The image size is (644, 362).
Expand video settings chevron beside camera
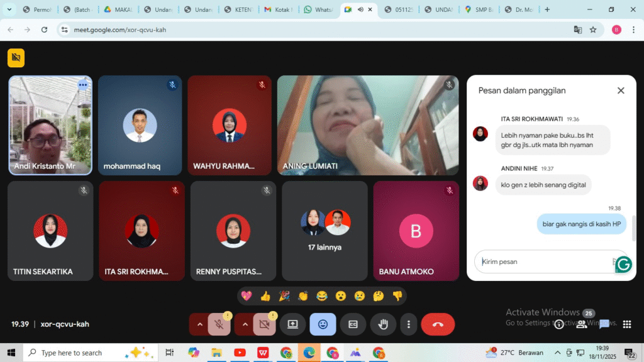coord(245,324)
